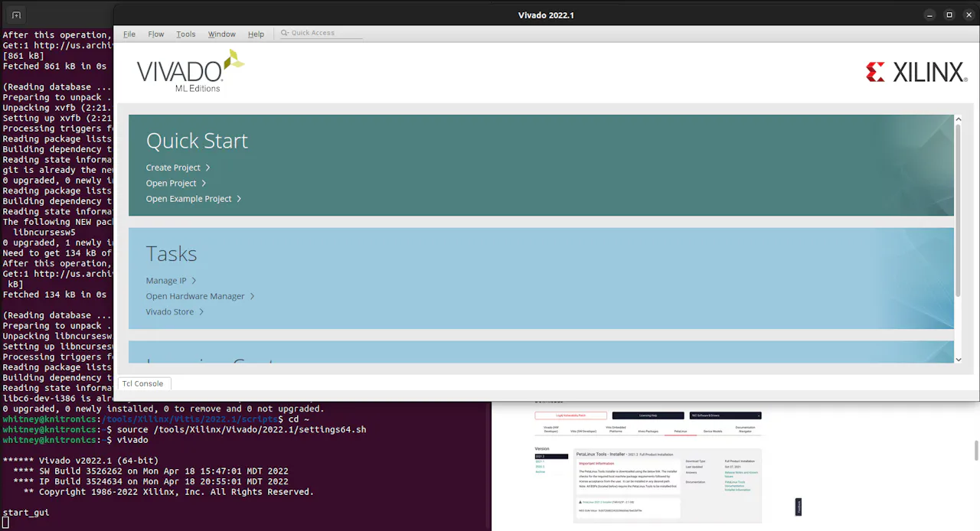Click PetaLinux 2021.2 Installer download link
This screenshot has height=531, width=980.
click(596, 502)
